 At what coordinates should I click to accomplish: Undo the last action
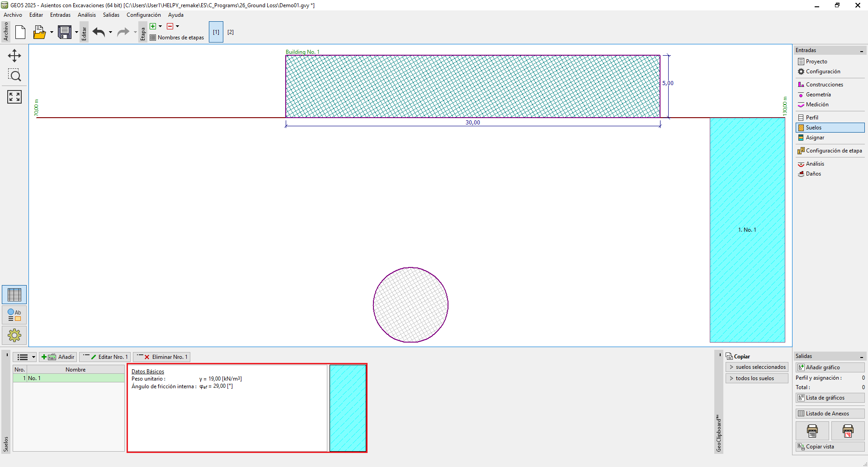[x=99, y=32]
